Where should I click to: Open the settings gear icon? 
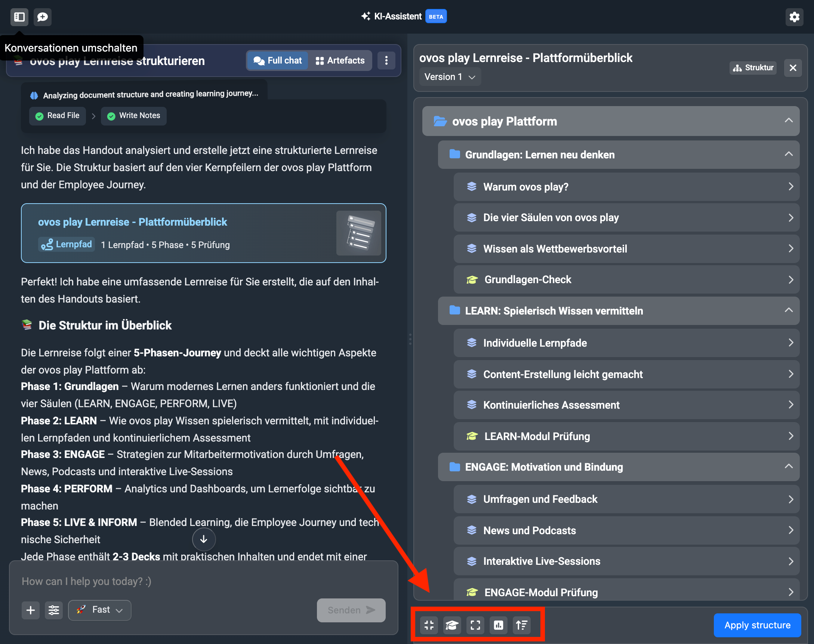click(794, 17)
